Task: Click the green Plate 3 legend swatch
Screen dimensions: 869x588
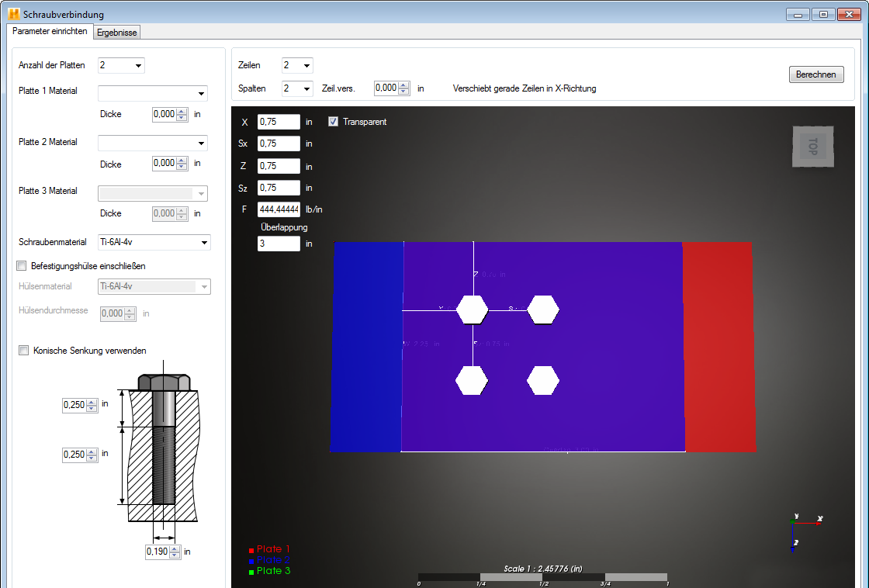Action: pyautogui.click(x=251, y=572)
